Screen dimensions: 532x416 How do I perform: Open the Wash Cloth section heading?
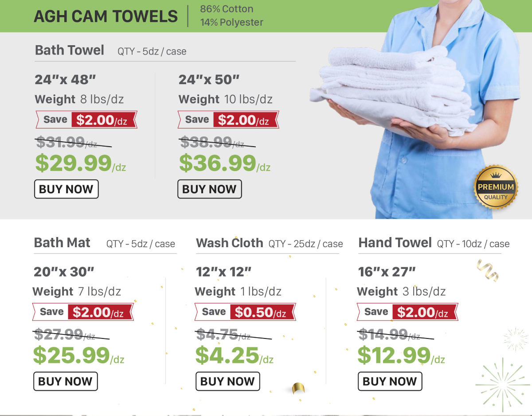pos(229,243)
